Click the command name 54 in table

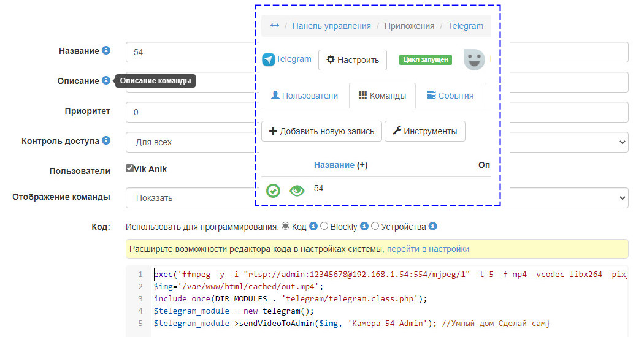(319, 188)
